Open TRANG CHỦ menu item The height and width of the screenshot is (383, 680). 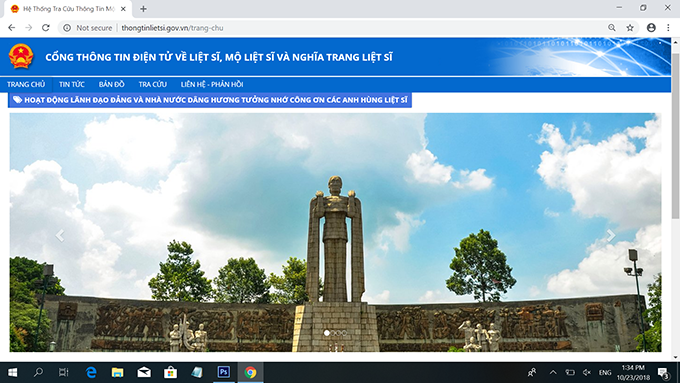coord(26,85)
